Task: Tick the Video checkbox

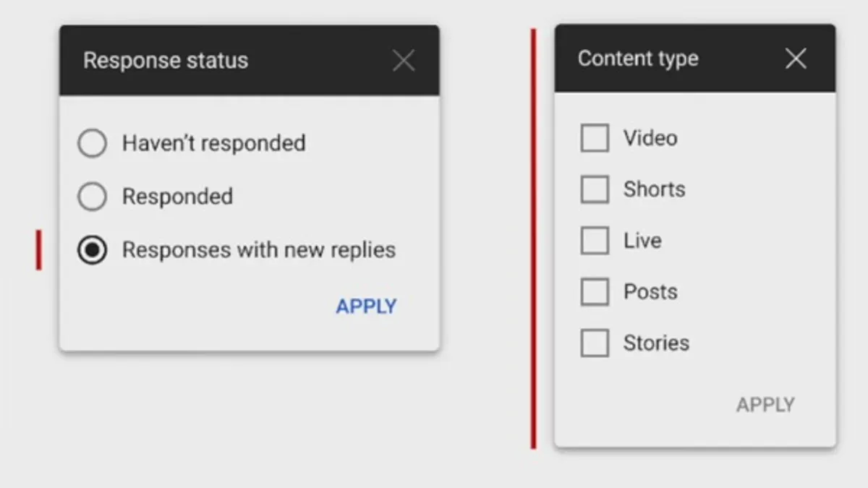Action: click(595, 138)
